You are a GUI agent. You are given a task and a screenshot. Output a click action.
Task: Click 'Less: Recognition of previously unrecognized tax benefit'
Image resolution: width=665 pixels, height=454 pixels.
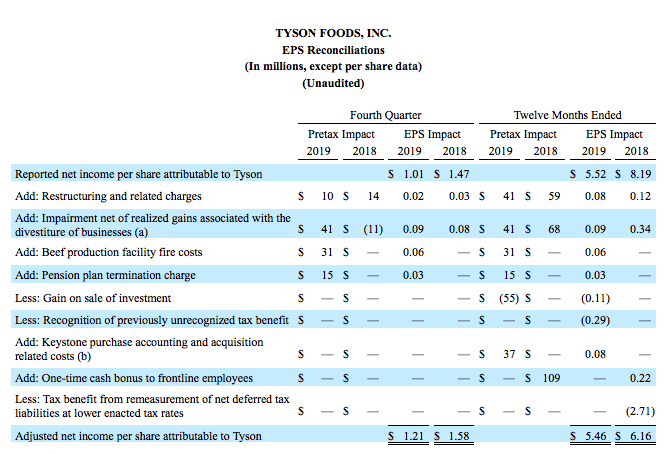[x=152, y=320]
